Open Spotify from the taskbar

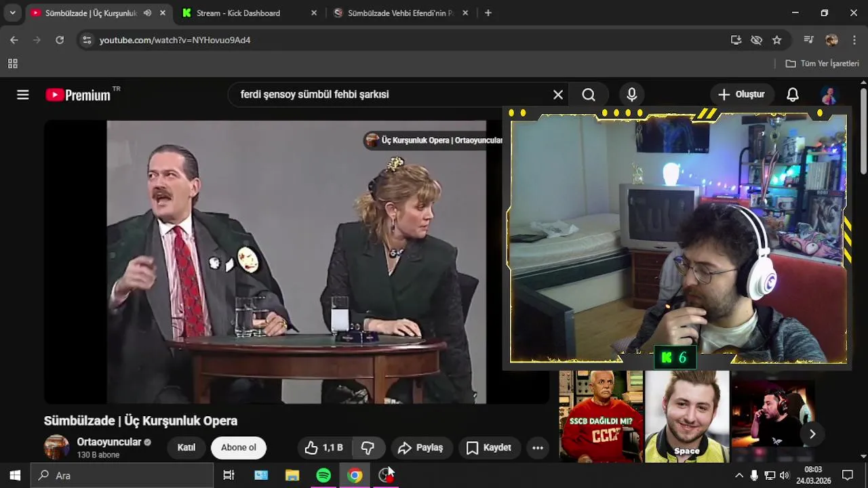click(x=323, y=475)
